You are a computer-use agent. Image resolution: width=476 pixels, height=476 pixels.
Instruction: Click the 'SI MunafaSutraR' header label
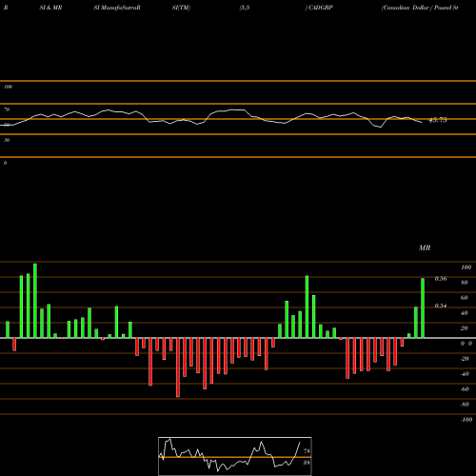(x=117, y=8)
